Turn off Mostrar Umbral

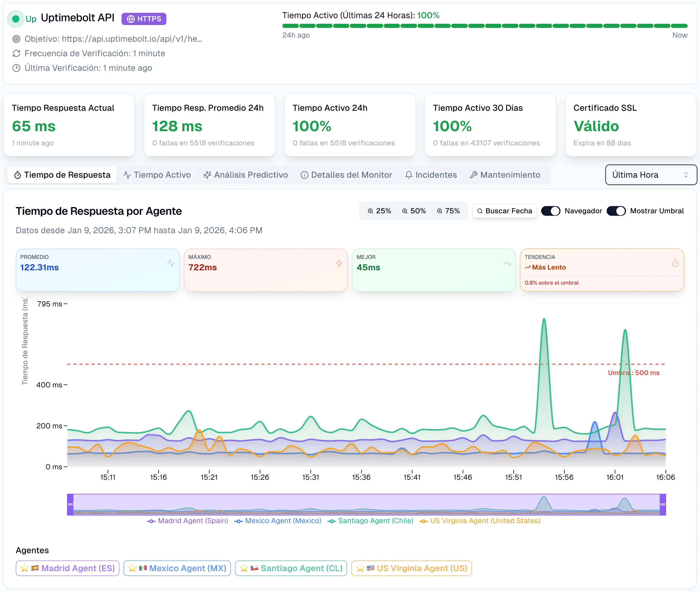(x=616, y=211)
